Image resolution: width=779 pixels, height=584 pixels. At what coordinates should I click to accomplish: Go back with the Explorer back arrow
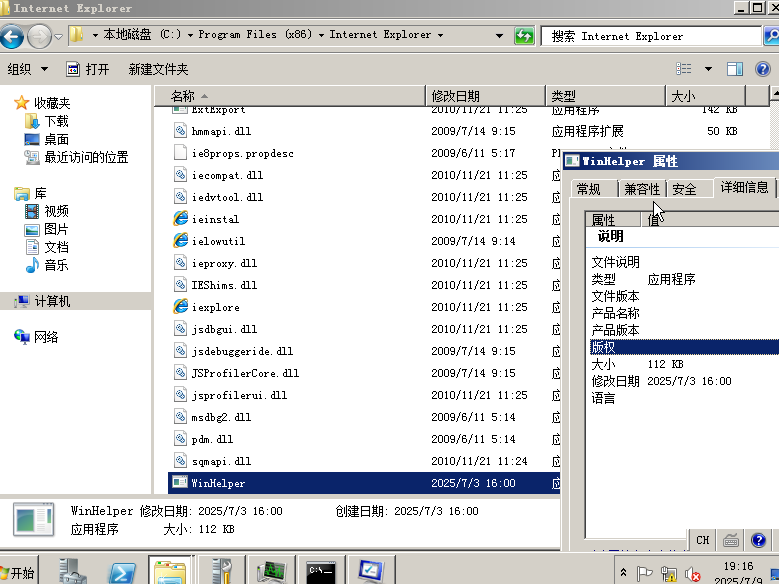click(x=11, y=36)
